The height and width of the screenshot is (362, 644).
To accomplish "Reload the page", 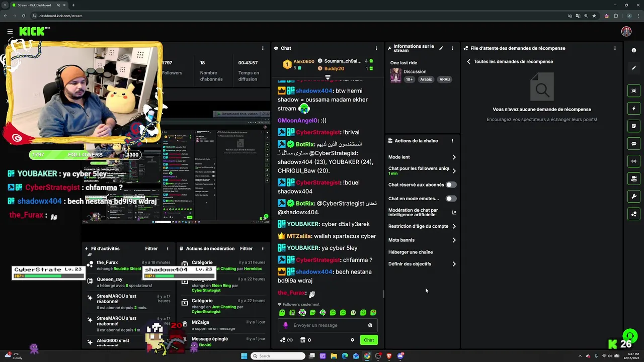I will click(23, 16).
